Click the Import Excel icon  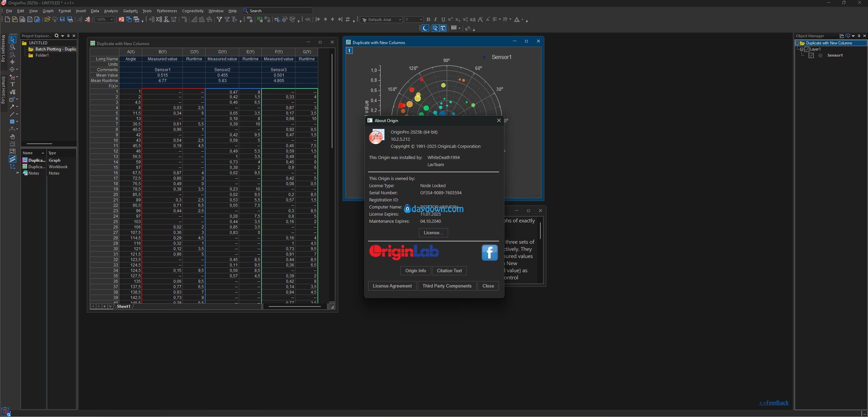(x=260, y=20)
